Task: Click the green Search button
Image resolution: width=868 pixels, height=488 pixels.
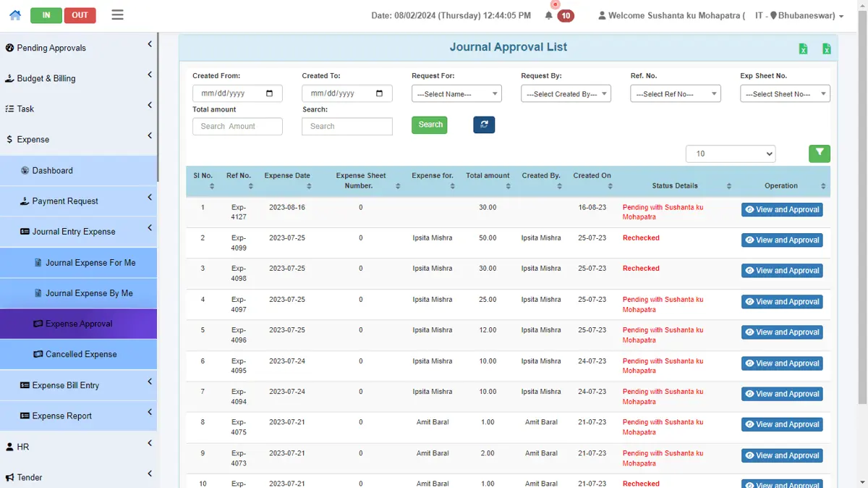Action: point(430,125)
